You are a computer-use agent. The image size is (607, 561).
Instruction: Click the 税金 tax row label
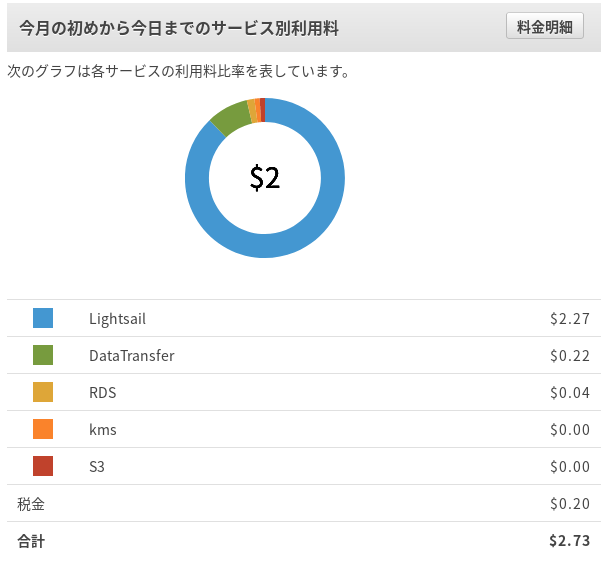tap(31, 504)
